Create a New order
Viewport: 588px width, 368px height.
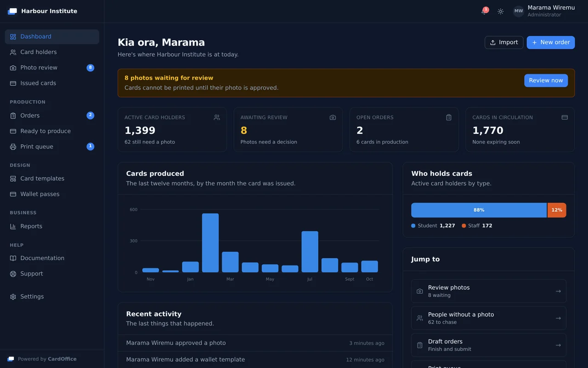click(551, 42)
